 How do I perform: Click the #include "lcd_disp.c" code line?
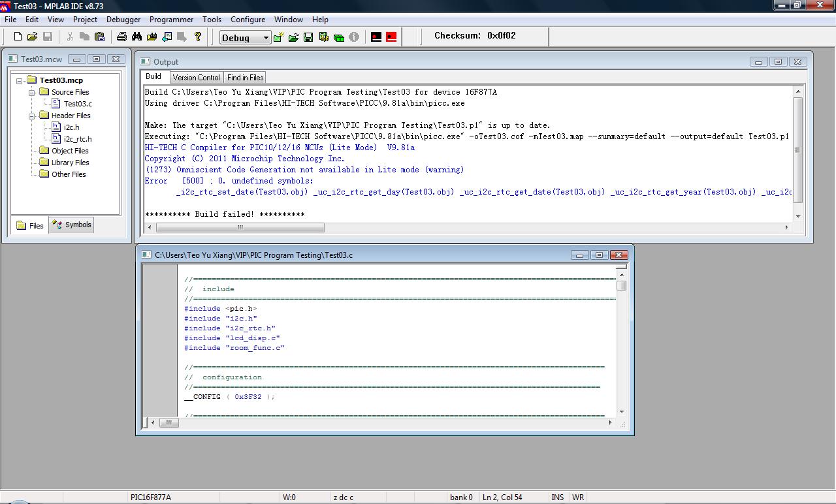coord(232,338)
